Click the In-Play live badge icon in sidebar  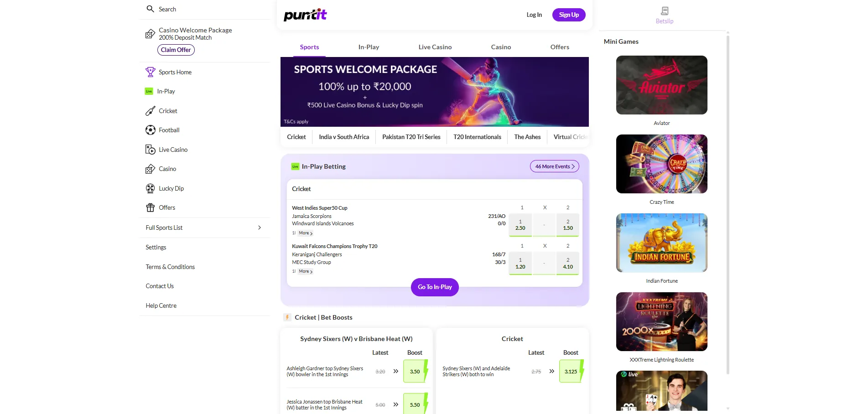(x=149, y=91)
